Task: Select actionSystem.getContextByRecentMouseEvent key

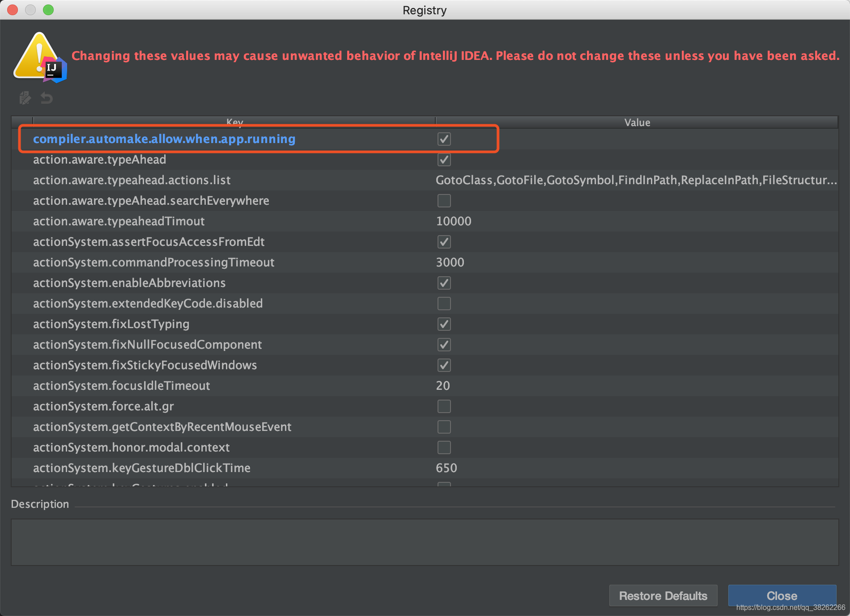Action: [162, 427]
